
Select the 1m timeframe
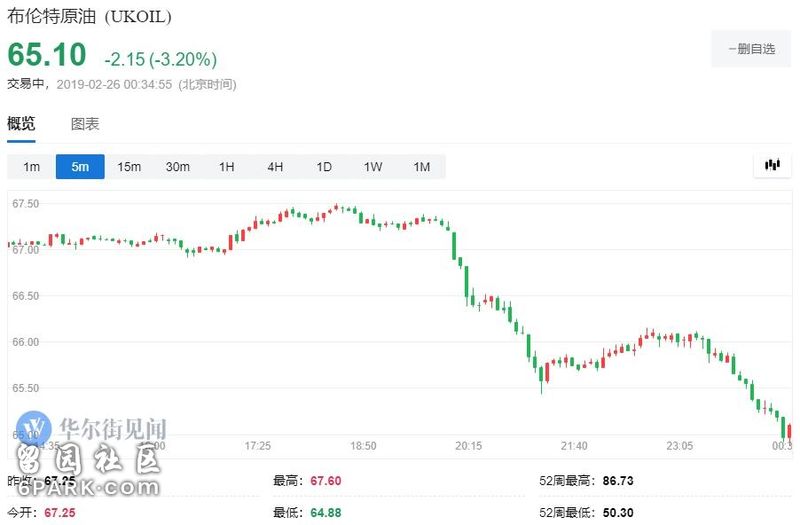click(32, 167)
